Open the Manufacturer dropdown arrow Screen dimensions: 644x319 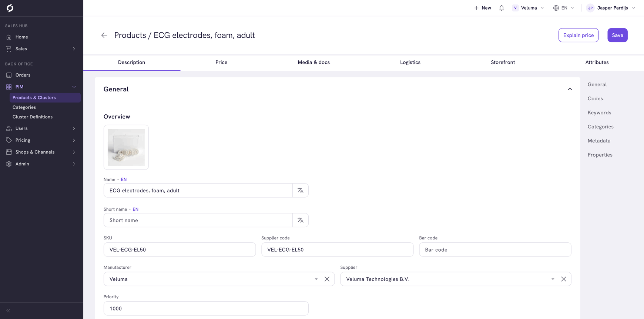(x=316, y=279)
